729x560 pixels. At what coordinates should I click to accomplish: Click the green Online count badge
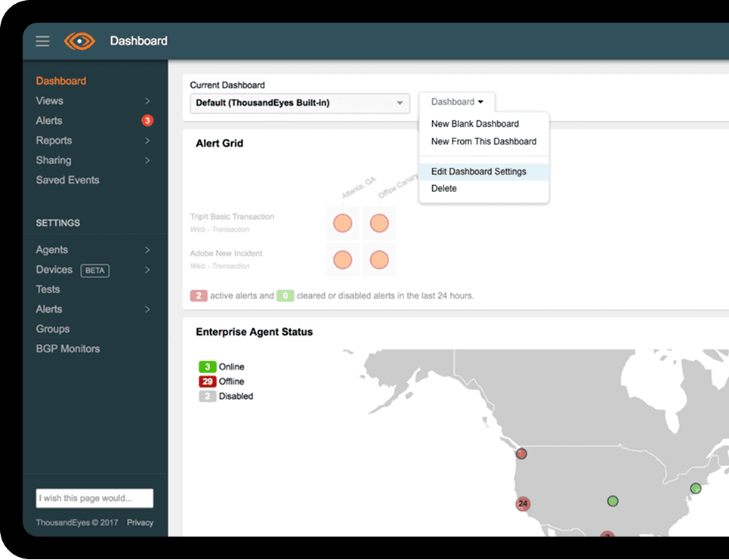click(x=207, y=367)
